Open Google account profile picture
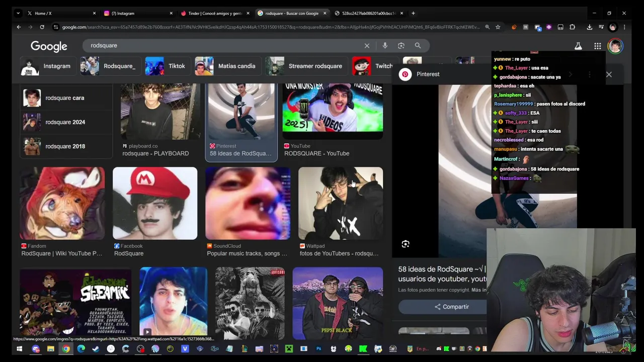The width and height of the screenshot is (644, 362). [615, 46]
